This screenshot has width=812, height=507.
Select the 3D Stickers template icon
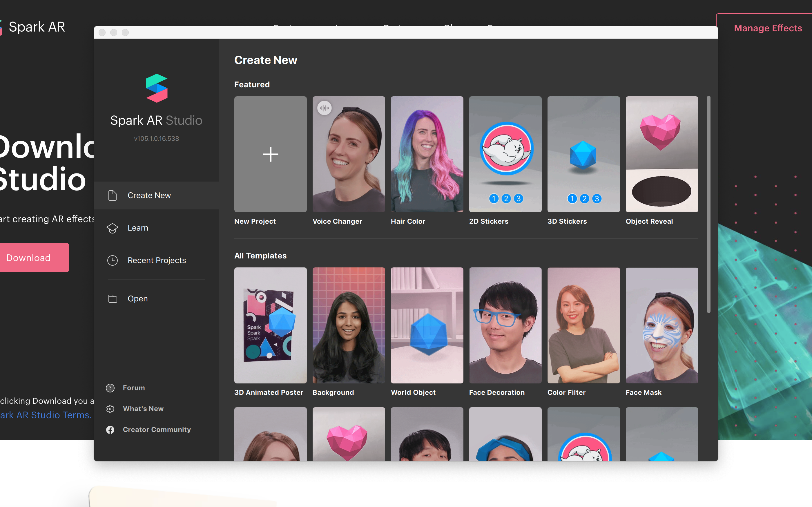tap(583, 154)
